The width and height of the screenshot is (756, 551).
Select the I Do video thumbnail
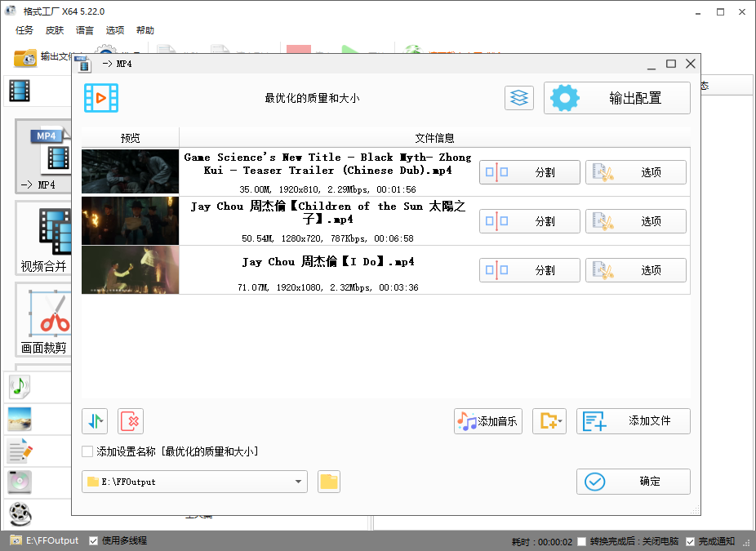tap(130, 270)
